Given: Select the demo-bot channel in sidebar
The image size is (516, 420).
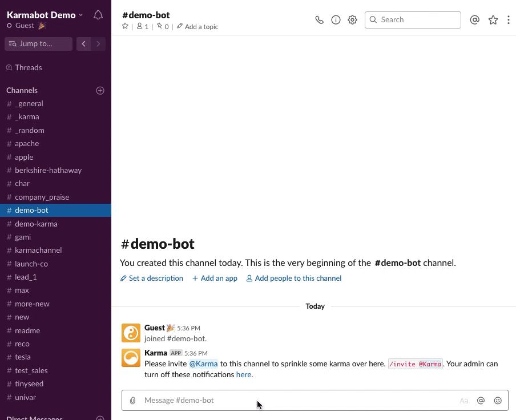Looking at the screenshot, I should 55,210.
